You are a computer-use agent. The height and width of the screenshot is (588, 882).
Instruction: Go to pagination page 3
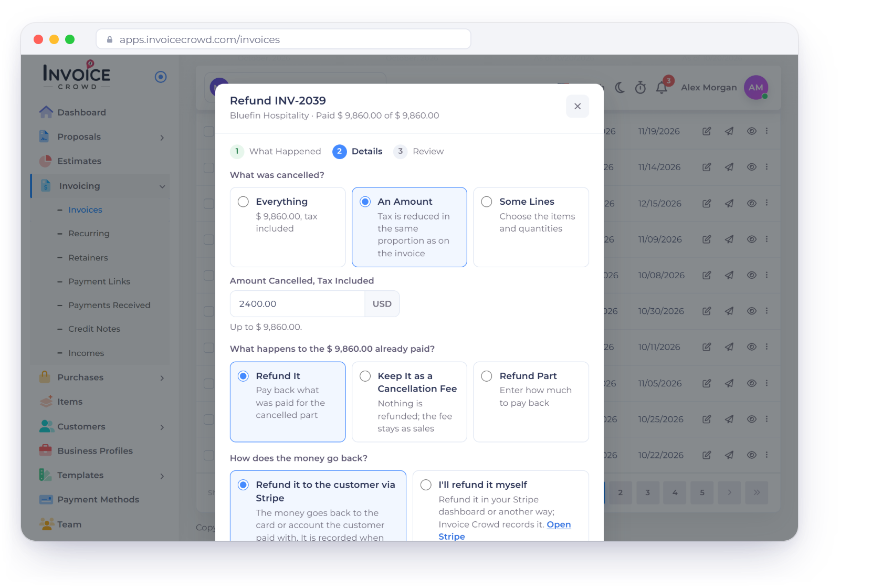point(647,492)
